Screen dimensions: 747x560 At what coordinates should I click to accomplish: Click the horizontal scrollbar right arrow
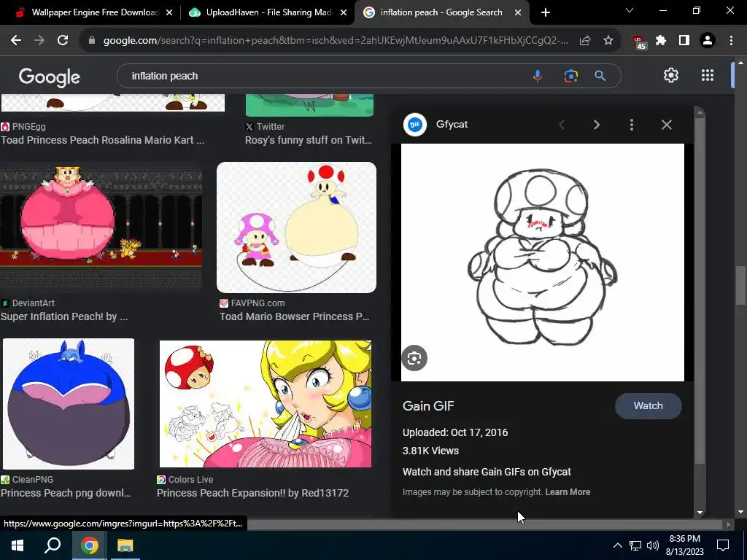[728, 525]
